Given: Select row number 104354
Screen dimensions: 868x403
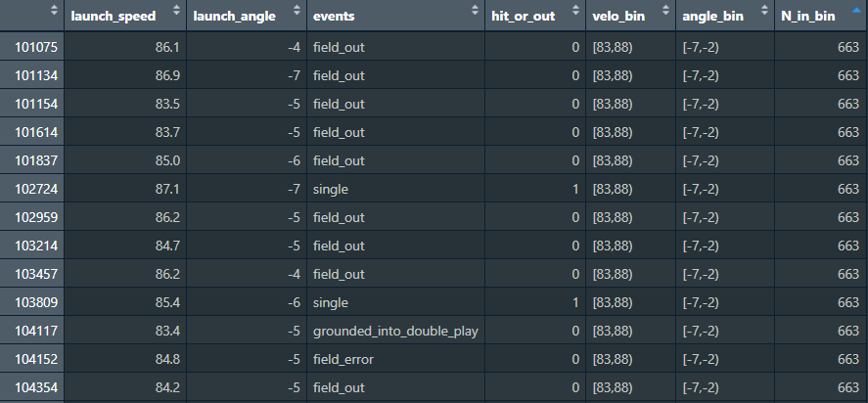Looking at the screenshot, I should (34, 387).
